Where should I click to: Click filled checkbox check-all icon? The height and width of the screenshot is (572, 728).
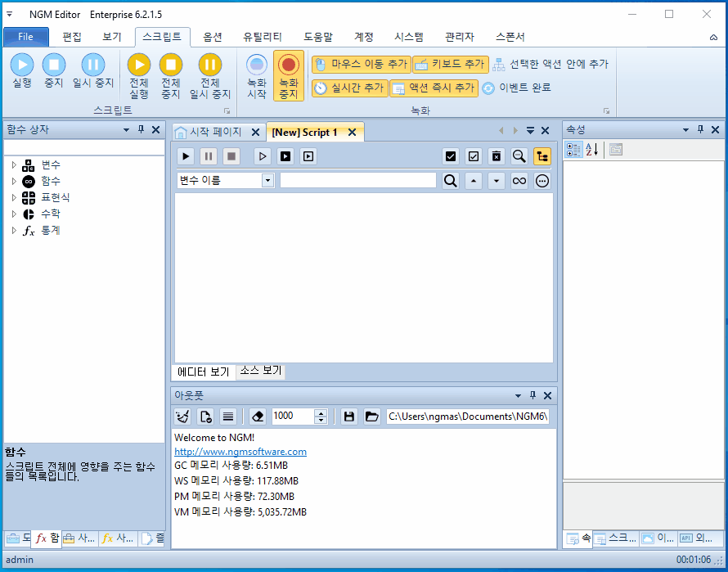click(x=451, y=156)
